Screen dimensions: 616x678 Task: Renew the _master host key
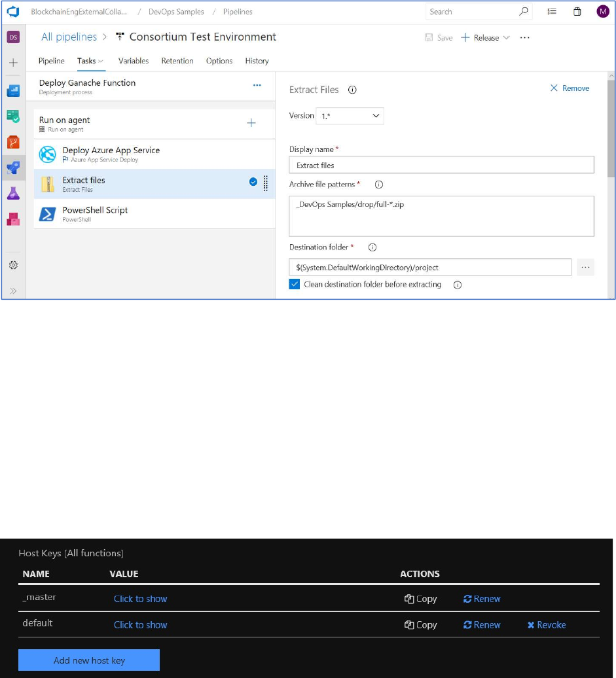tap(482, 599)
